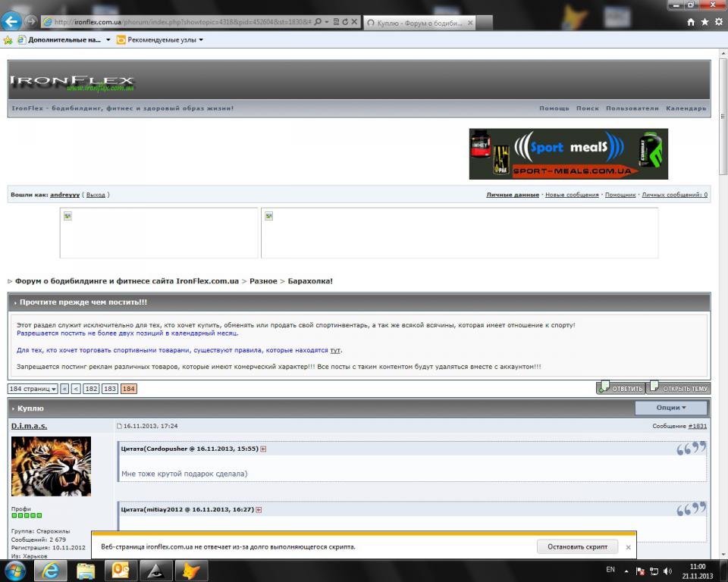Screen dimensions: 728x582
Task: Click the refresh icon in address bar
Action: (345, 23)
